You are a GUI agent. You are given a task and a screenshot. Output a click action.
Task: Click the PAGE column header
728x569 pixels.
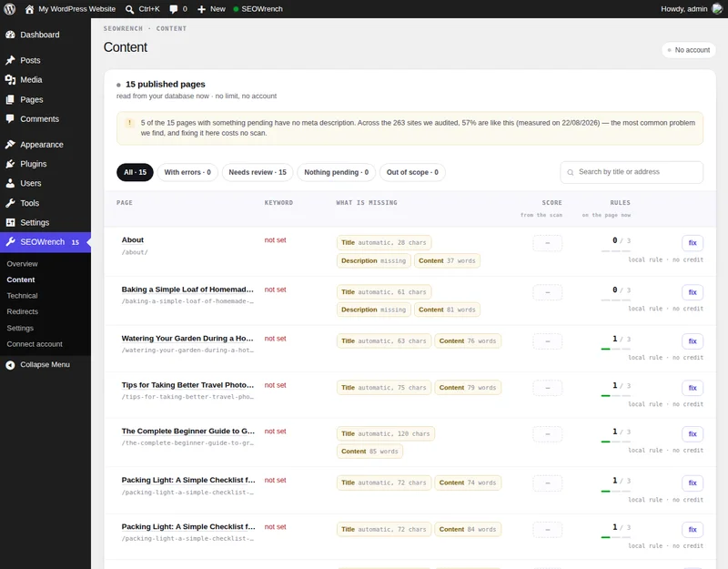tap(125, 203)
